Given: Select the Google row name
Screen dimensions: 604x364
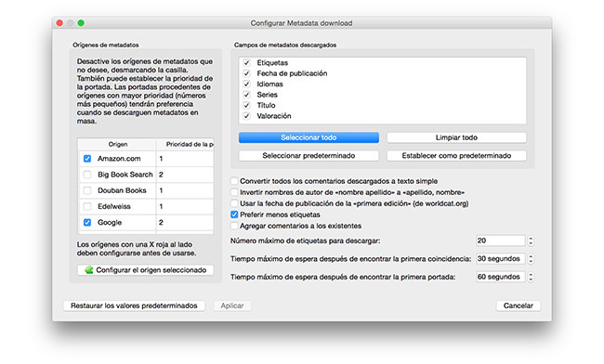Looking at the screenshot, I should (x=110, y=223).
